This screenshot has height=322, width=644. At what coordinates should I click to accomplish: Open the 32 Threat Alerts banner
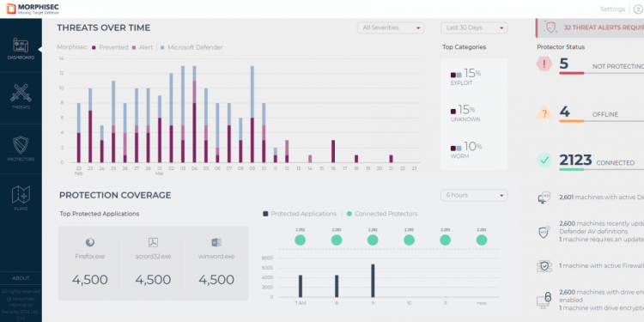pyautogui.click(x=590, y=27)
